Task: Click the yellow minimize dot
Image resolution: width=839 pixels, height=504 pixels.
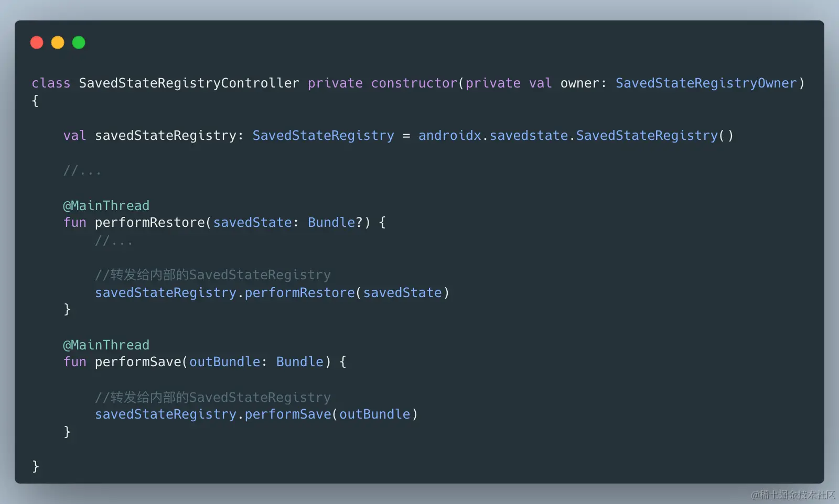Action: pos(58,42)
